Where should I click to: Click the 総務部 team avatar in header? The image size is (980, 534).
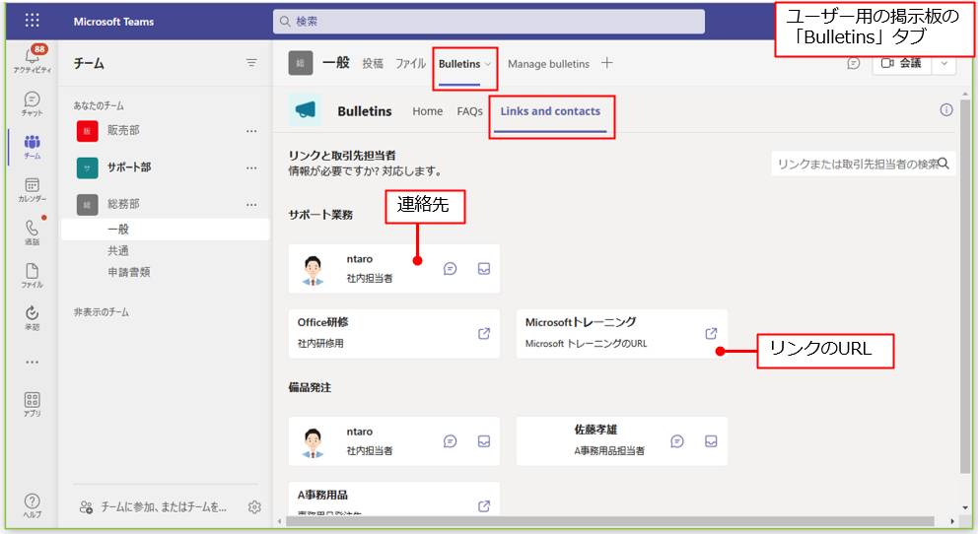coord(300,63)
